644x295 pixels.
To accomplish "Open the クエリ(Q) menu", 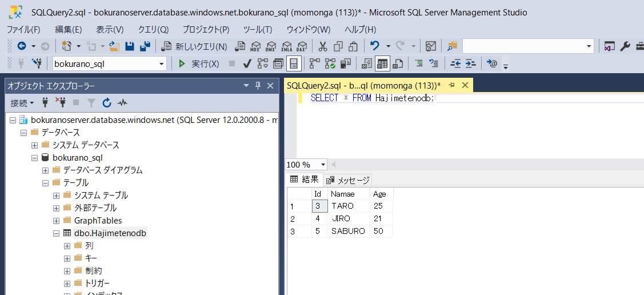I will pos(154,30).
